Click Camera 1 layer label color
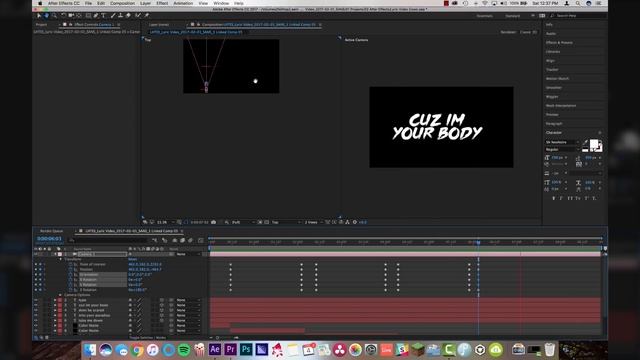Viewport: 640px width, 360px height. click(60, 254)
